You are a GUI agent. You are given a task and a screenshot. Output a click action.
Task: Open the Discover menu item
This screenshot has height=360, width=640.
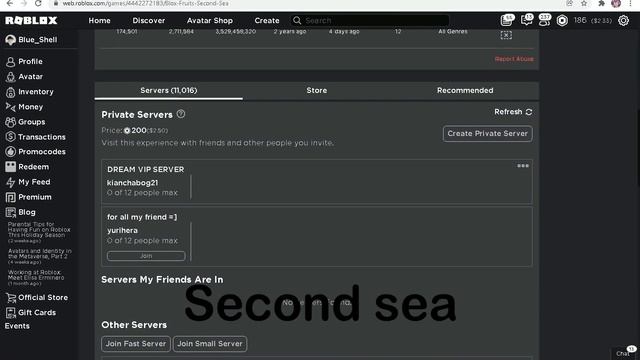pos(149,20)
